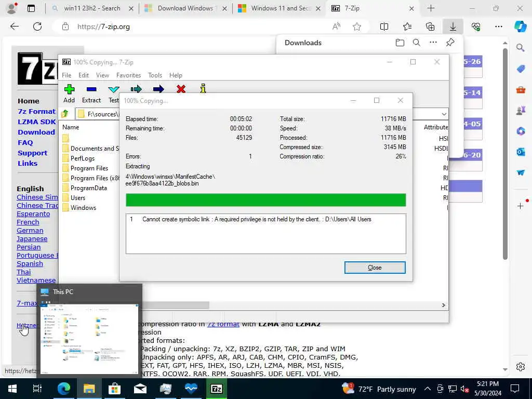Open Task View on the taskbar

pos(37,389)
